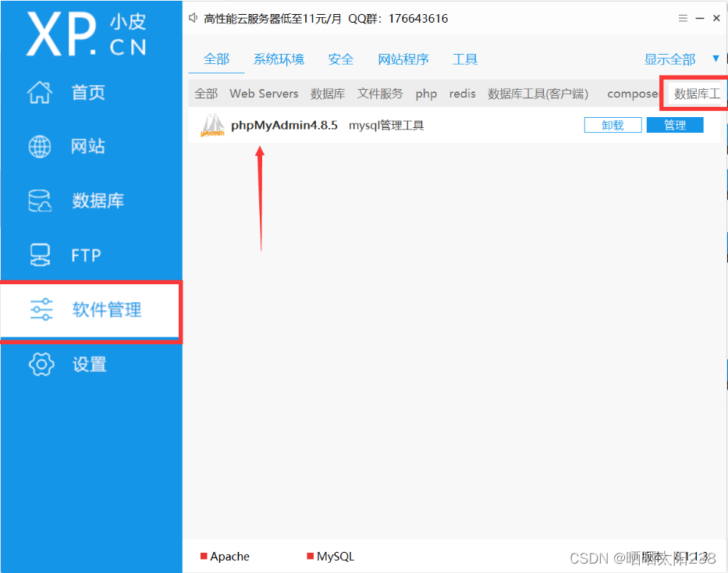
Task: Open the 设置 settings page
Action: pyautogui.click(x=70, y=364)
